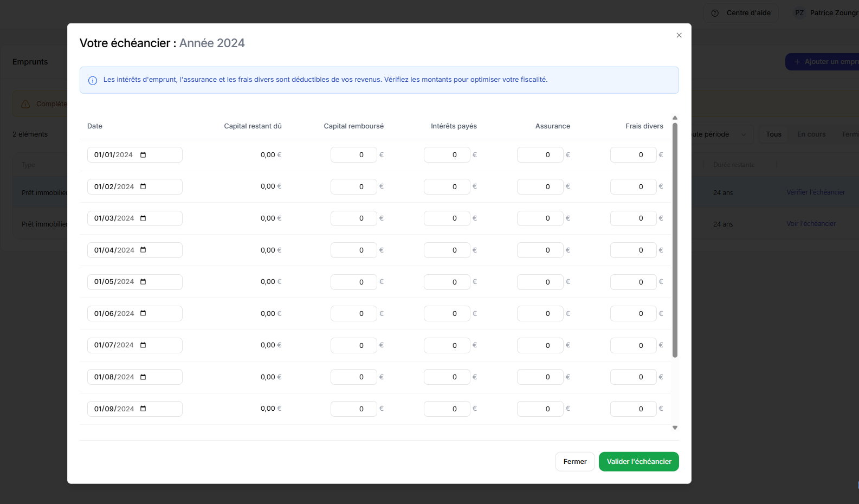Image resolution: width=859 pixels, height=504 pixels.
Task: Open calendar picker for 01/03/2024 date
Action: [x=143, y=218]
